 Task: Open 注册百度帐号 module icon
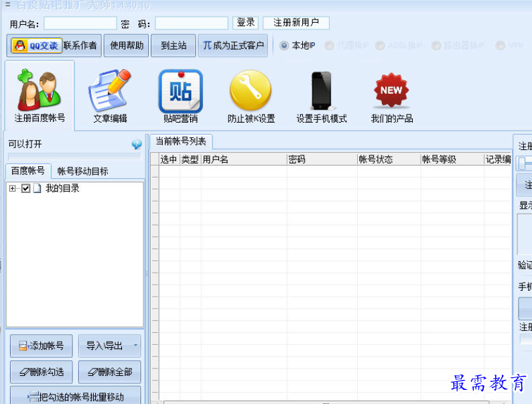[40, 96]
